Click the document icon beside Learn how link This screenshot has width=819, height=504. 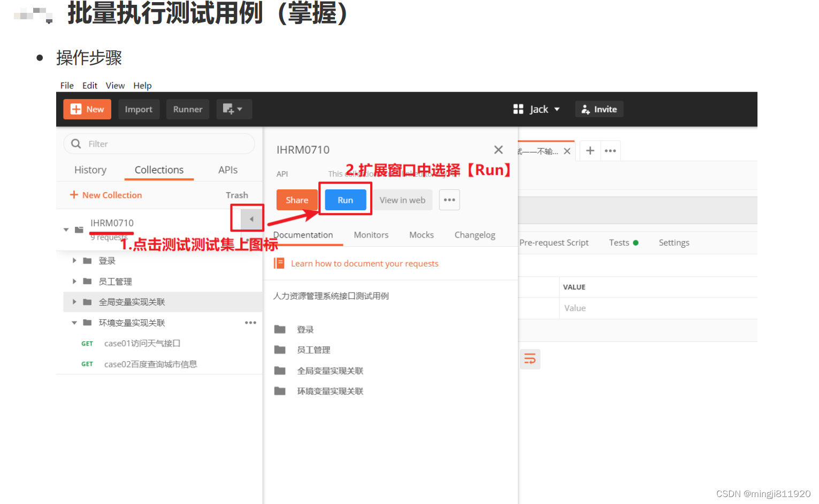point(279,263)
